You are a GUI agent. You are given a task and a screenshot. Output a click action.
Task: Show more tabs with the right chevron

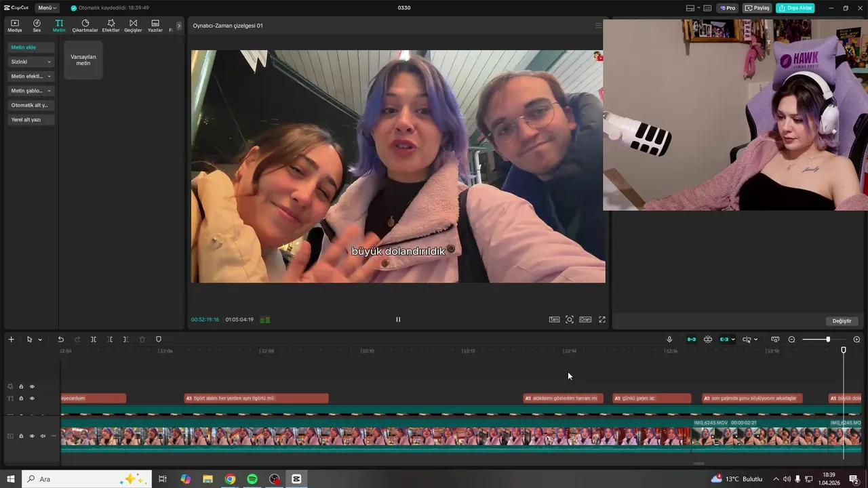pos(179,26)
